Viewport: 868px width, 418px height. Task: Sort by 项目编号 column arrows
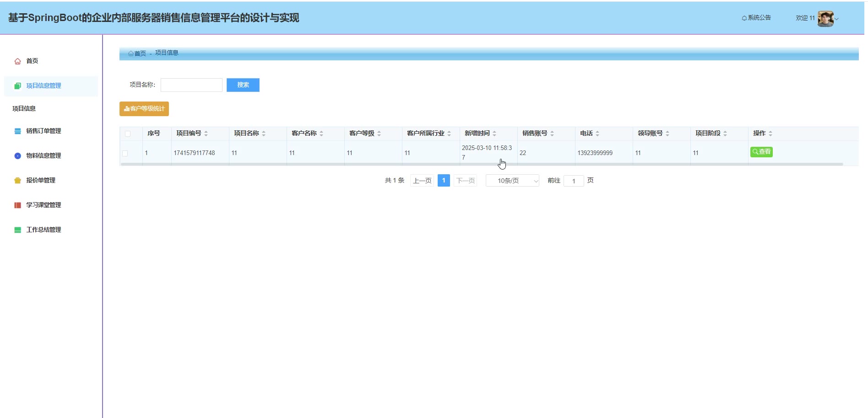tap(206, 134)
